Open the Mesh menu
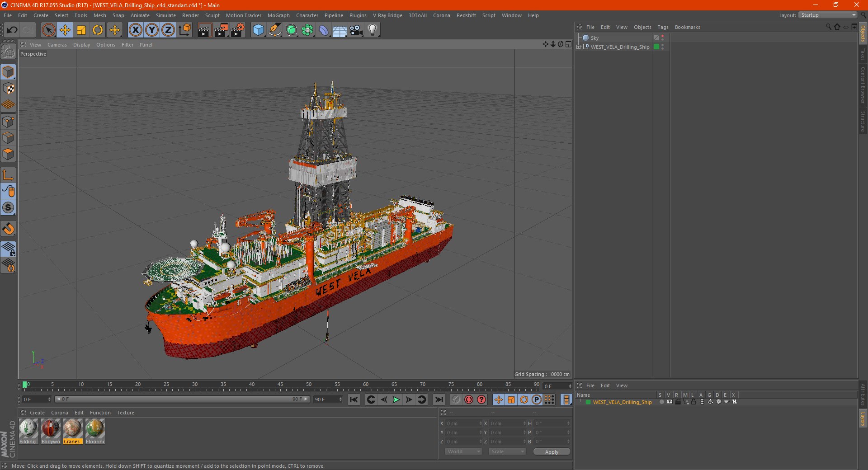The height and width of the screenshot is (470, 868). [99, 15]
